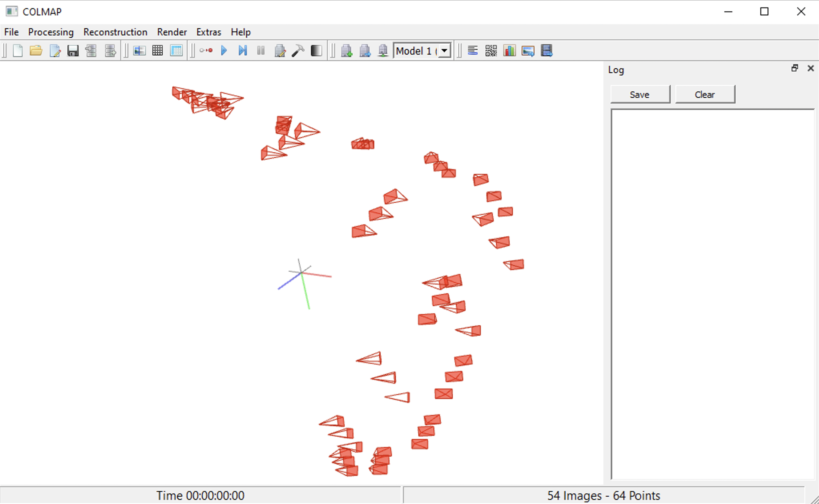This screenshot has width=819, height=504.
Task: Resume the reconstruction process
Action: (224, 50)
